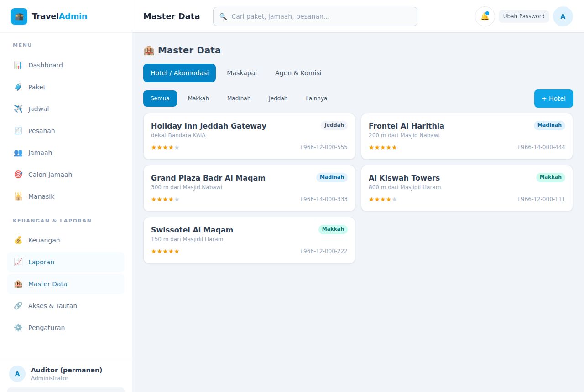
Task: Filter hotels by Makkah
Action: [x=198, y=98]
